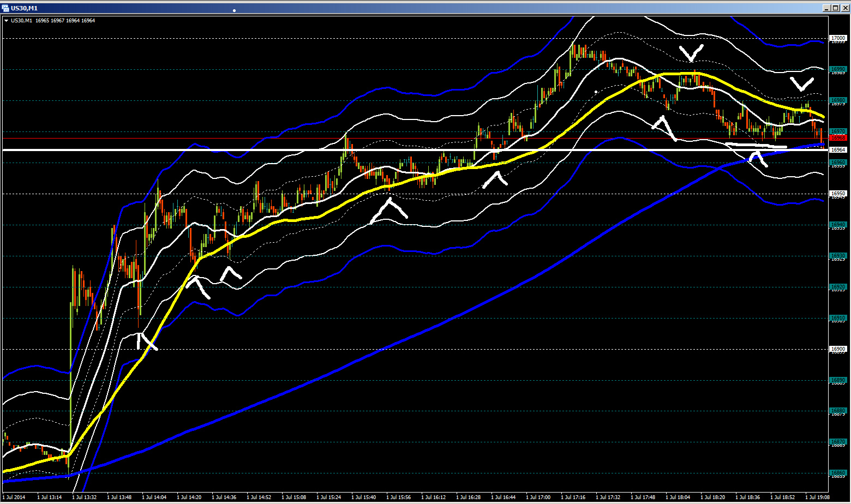Click the "1 Jul 18:36" time label

click(x=747, y=497)
